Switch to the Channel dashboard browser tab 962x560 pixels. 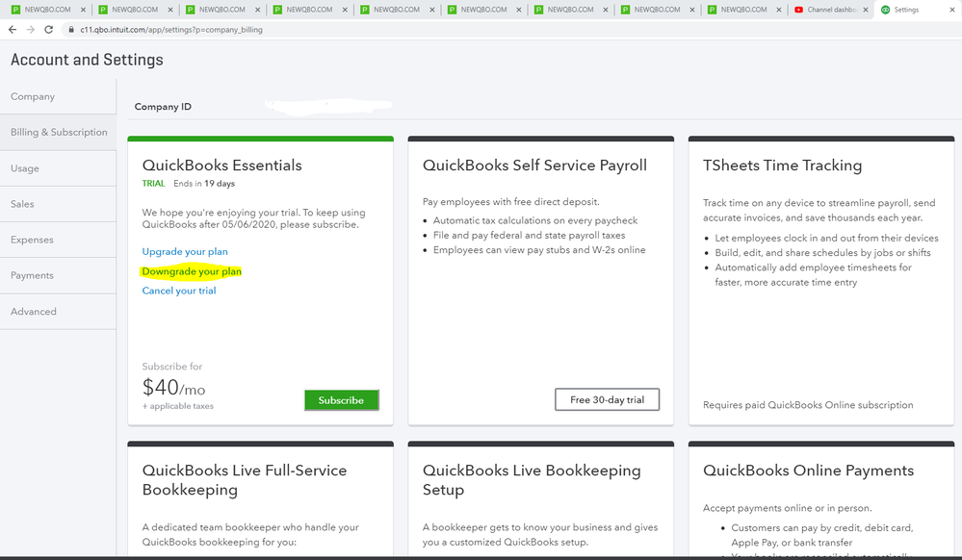pos(831,10)
